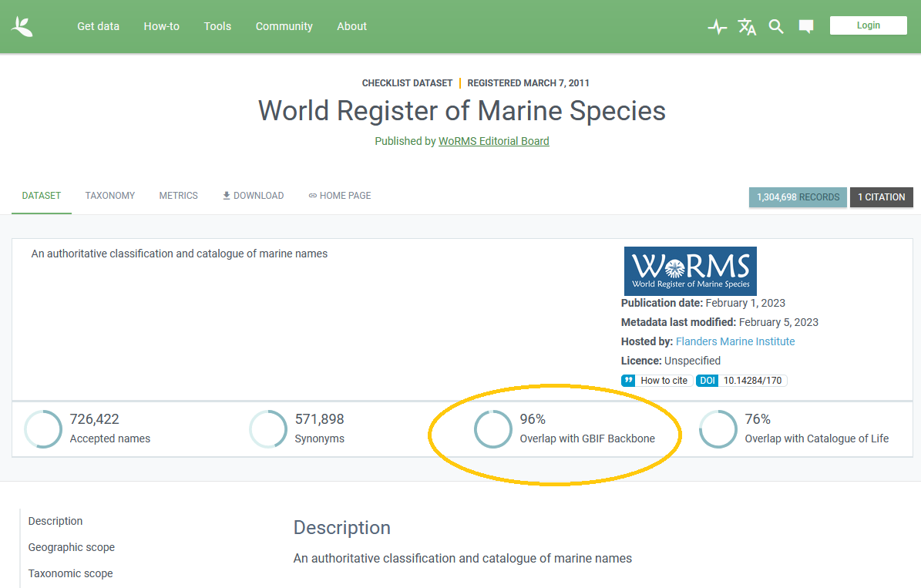Jump to Taxonomic scope in side navigation
Viewport: 921px width, 588px height.
click(70, 573)
